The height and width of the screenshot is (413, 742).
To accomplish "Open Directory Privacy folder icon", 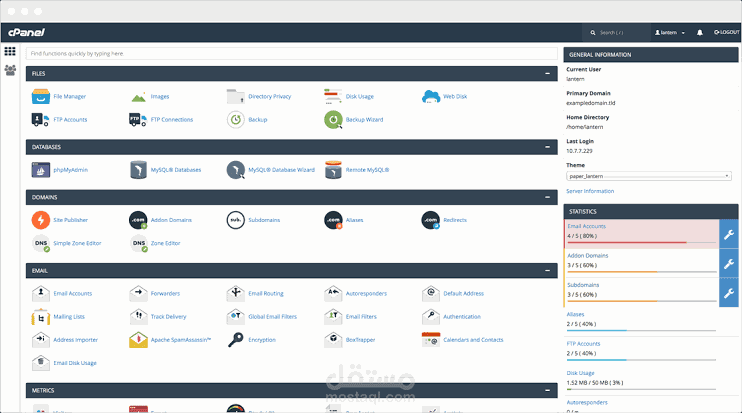I will pos(236,97).
